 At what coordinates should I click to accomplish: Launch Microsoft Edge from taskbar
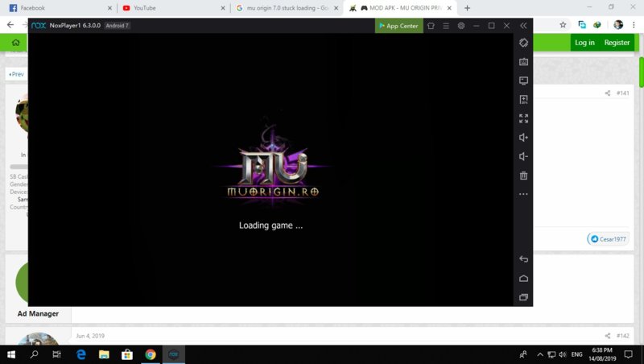tap(81, 354)
